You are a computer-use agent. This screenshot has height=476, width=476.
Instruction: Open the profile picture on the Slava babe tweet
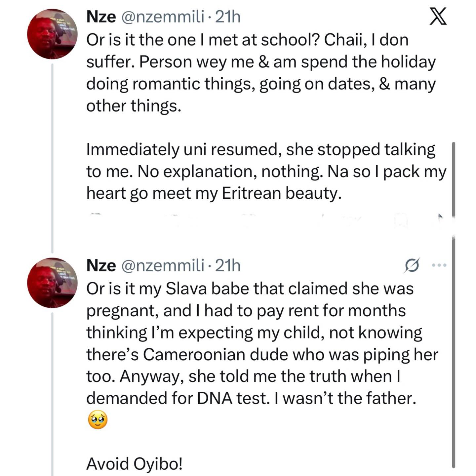tap(52, 283)
